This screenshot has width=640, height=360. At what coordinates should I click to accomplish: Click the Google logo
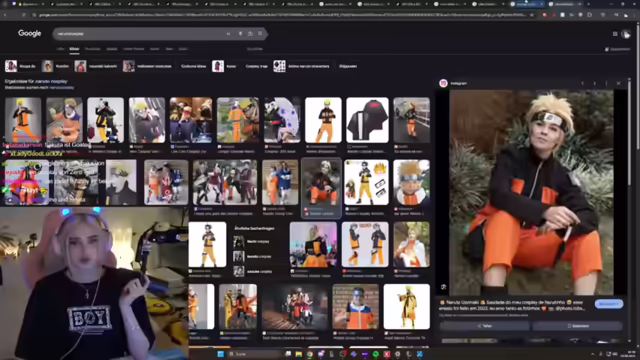click(x=29, y=33)
